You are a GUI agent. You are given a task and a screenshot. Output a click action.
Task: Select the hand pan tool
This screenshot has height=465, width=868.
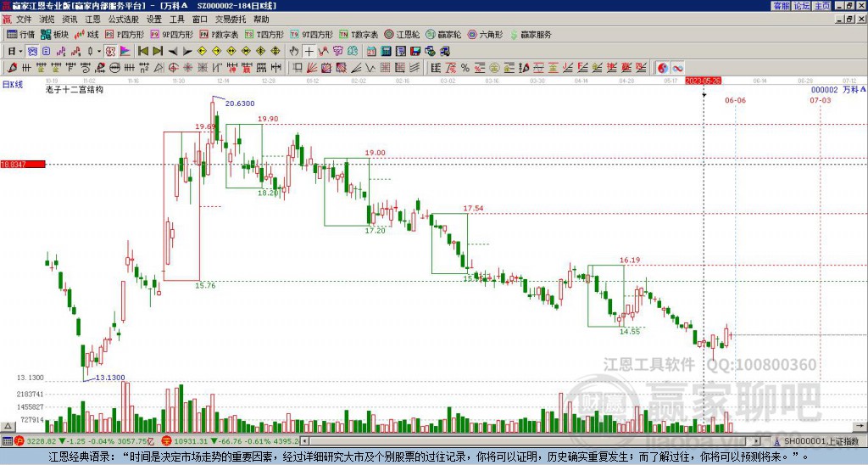294,52
